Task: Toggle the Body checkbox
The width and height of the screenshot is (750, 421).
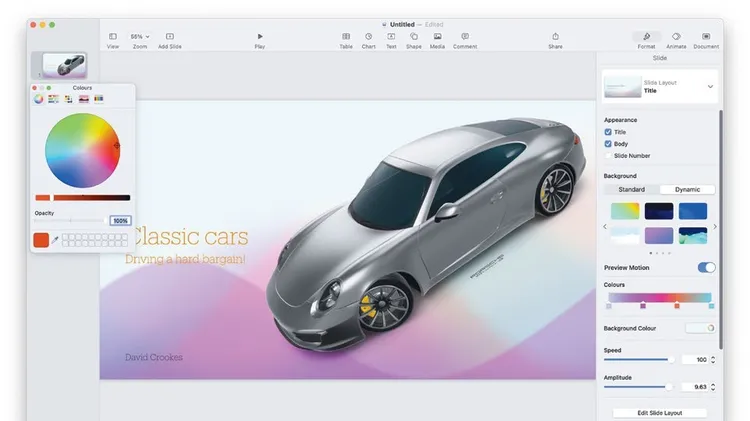Action: pos(608,144)
